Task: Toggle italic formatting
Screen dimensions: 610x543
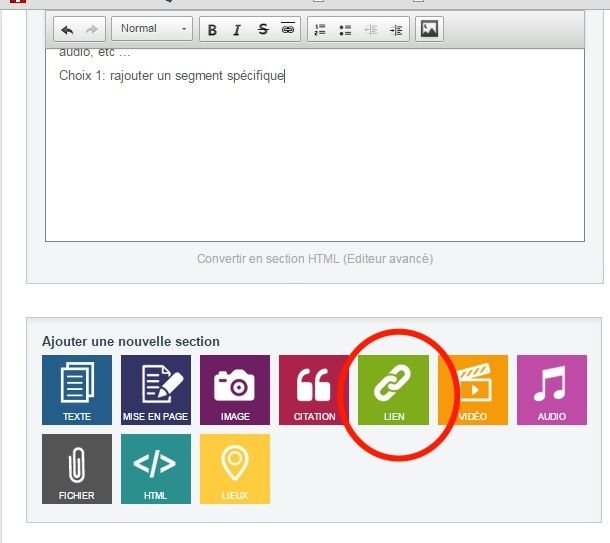Action: click(x=237, y=30)
